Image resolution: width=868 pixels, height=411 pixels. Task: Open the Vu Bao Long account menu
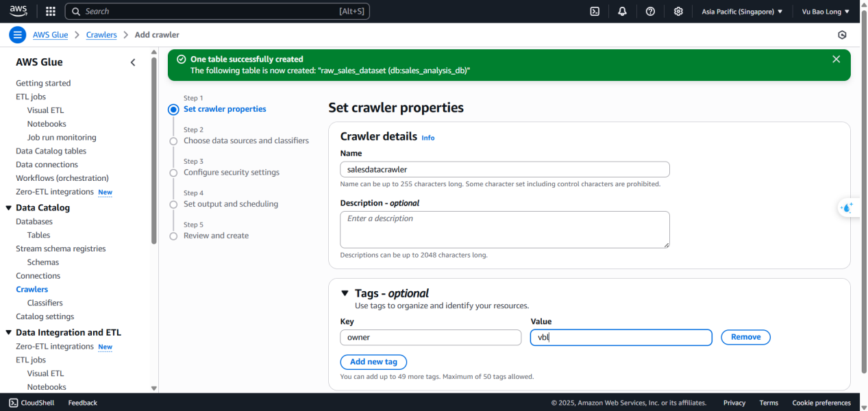(826, 12)
